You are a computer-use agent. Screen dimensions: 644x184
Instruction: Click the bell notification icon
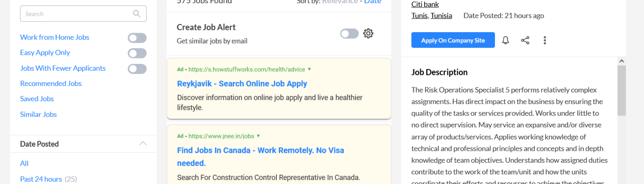[x=506, y=40]
